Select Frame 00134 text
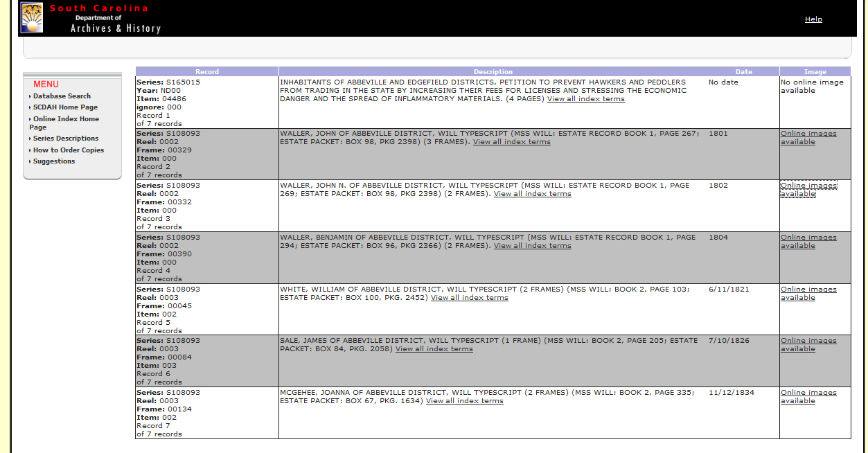 pos(164,409)
